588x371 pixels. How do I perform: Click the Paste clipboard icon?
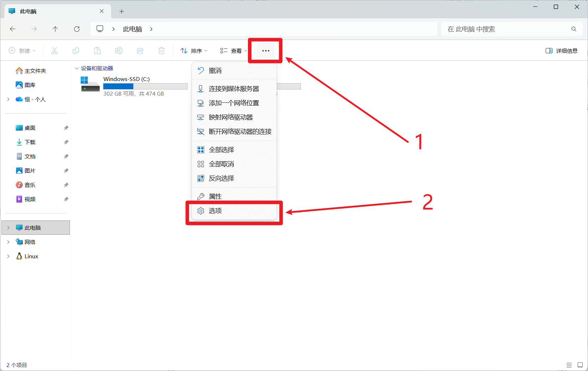97,51
